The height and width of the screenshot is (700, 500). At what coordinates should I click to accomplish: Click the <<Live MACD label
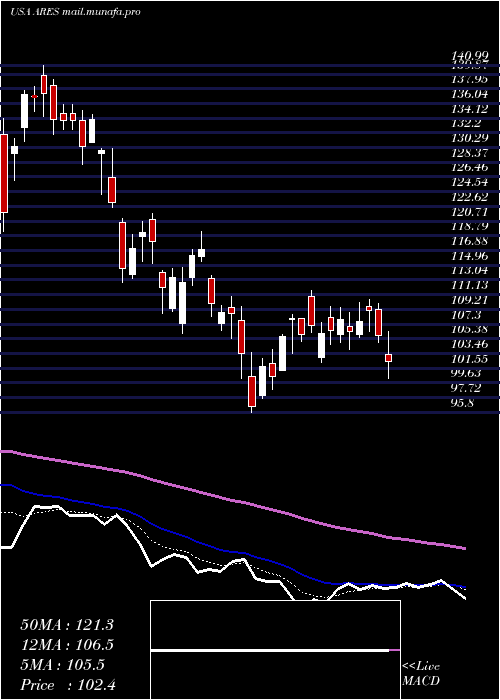[x=421, y=674]
